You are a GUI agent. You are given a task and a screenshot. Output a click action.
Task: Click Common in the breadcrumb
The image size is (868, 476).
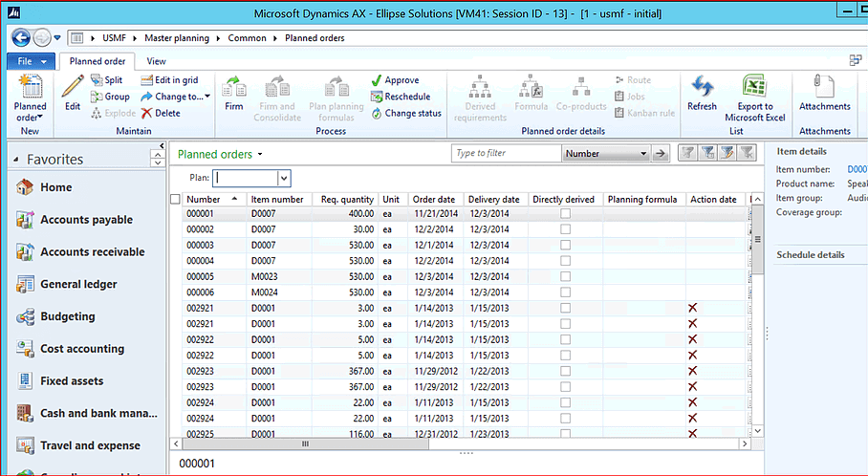click(x=247, y=37)
